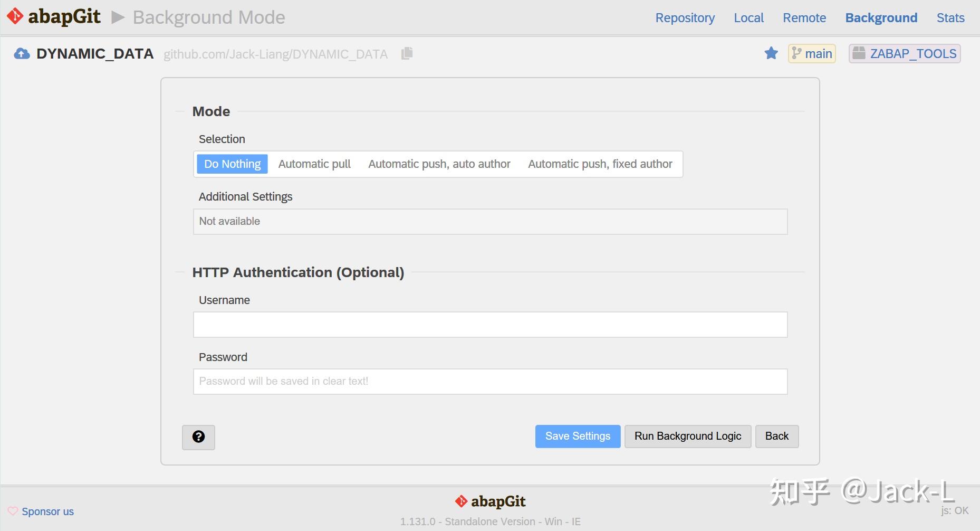This screenshot has width=980, height=531.
Task: Click the cloud repository icon beside DYNAMIC_DATA
Action: [x=22, y=54]
